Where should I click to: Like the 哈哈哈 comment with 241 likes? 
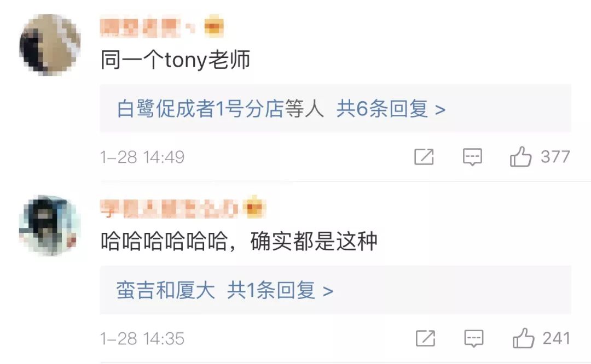(523, 338)
